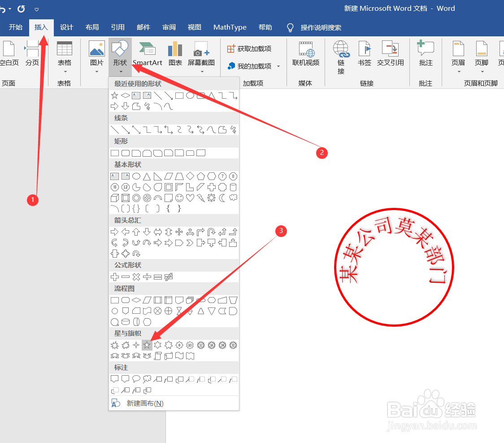Screen dimensions: 504x443
Task: Insert a SmartArt graphic
Action: (x=148, y=53)
